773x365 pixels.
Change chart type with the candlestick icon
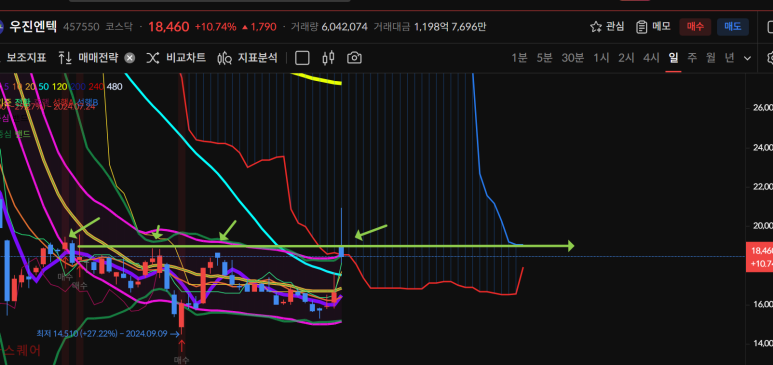[x=328, y=58]
